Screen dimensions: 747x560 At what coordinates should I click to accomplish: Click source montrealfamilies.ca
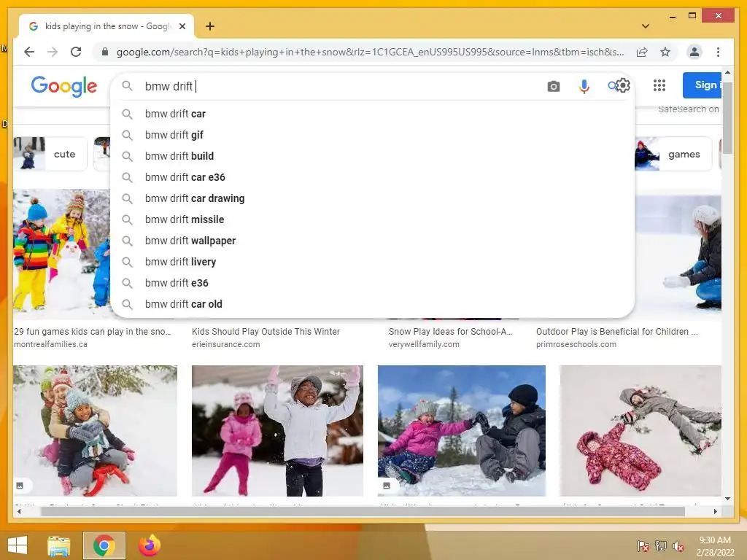tap(50, 344)
